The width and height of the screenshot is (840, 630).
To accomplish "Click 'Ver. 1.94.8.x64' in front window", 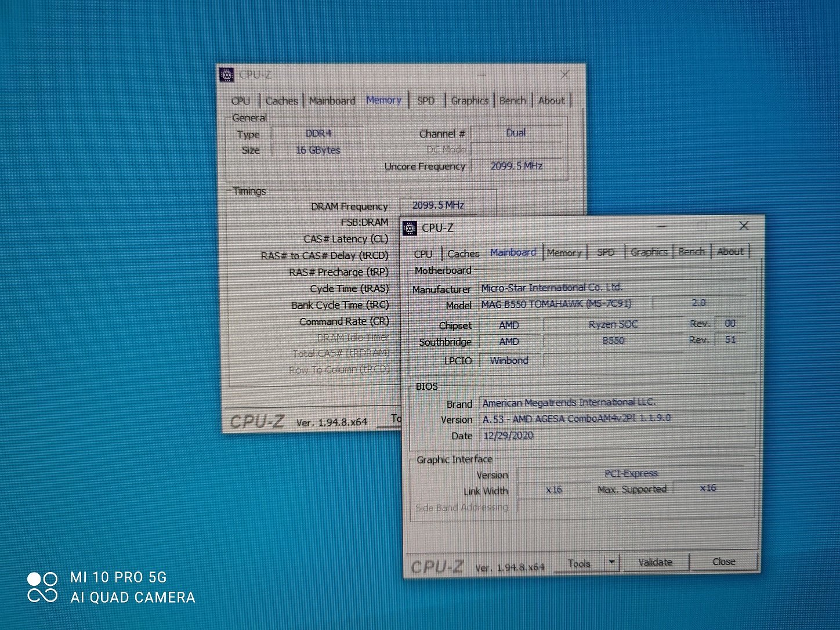I will (510, 567).
